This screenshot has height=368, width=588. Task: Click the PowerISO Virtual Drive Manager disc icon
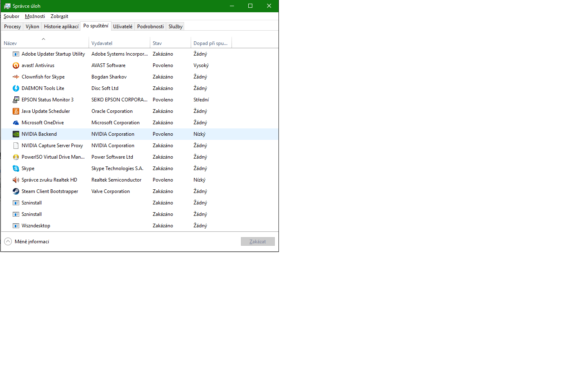[16, 157]
